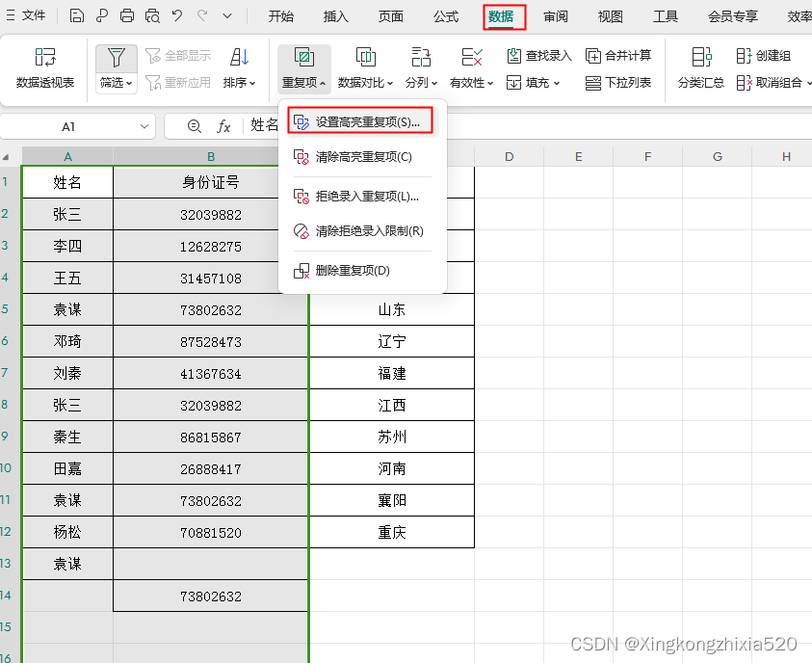Image resolution: width=812 pixels, height=663 pixels.
Task: Choose Delete Duplicates (删除重复项) from menu
Action: (353, 271)
